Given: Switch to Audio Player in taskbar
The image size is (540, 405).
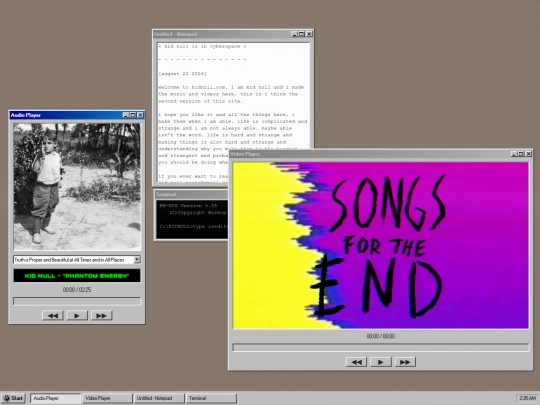Looking at the screenshot, I should click(55, 398).
